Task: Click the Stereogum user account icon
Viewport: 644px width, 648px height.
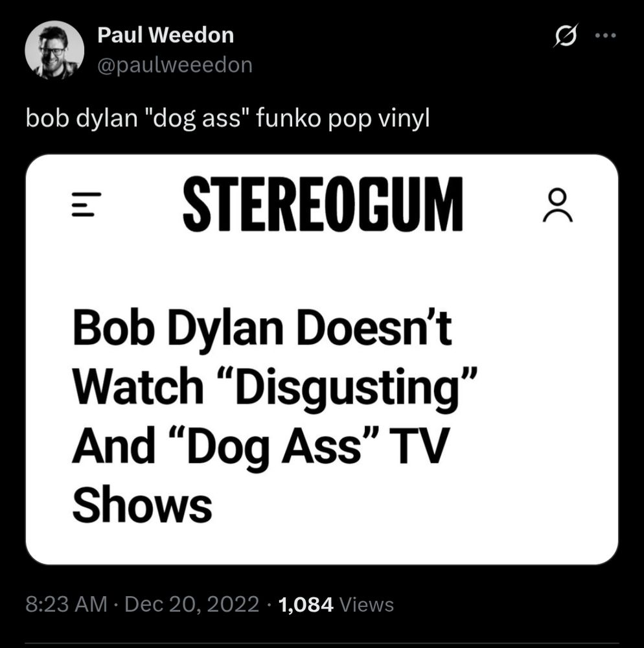Action: [x=558, y=205]
